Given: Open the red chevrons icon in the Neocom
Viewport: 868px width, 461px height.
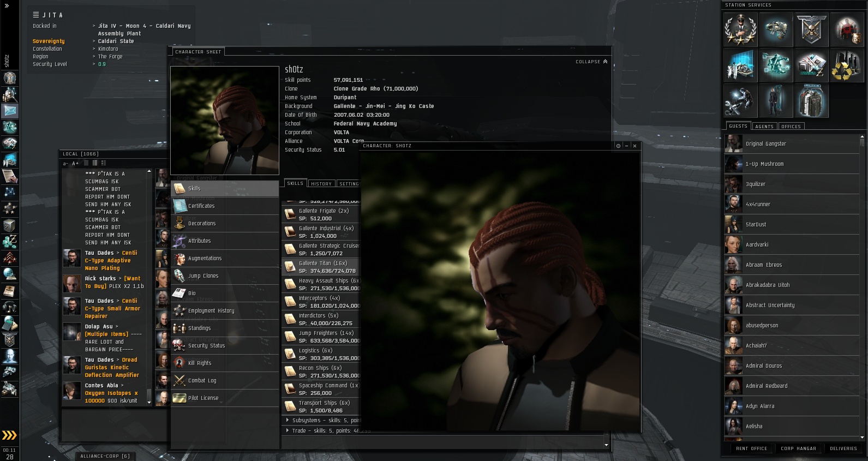Looking at the screenshot, I should [10, 258].
